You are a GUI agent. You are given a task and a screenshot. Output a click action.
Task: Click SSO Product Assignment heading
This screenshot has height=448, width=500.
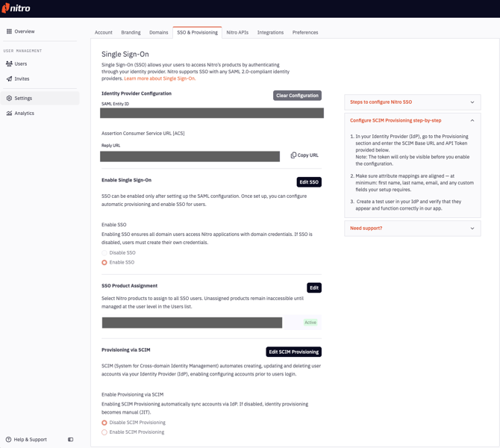[x=129, y=286]
